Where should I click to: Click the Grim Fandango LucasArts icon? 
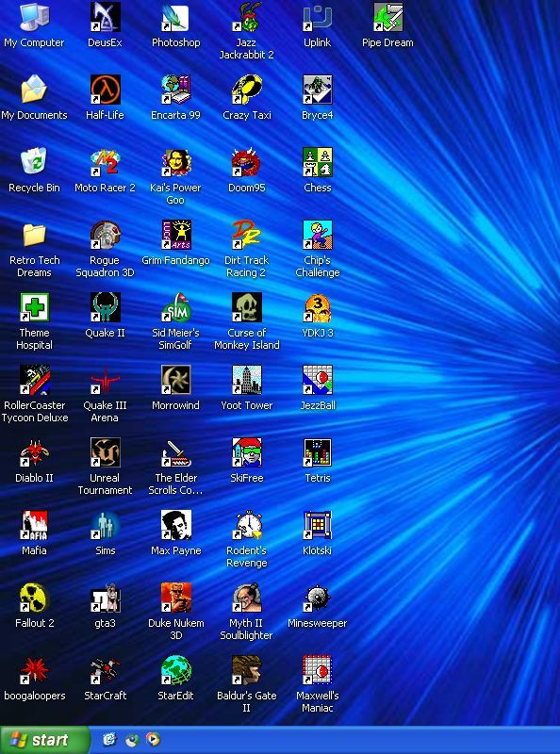pyautogui.click(x=175, y=235)
